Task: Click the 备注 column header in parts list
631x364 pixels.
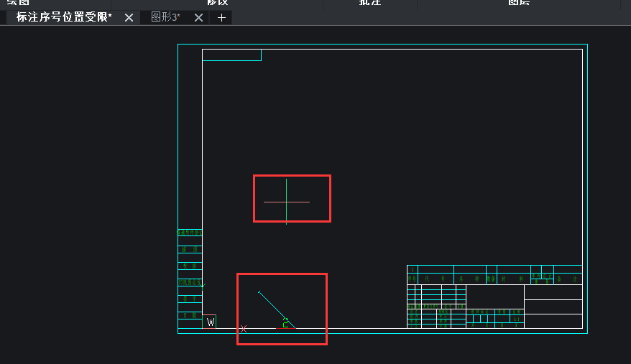Action: click(568, 278)
